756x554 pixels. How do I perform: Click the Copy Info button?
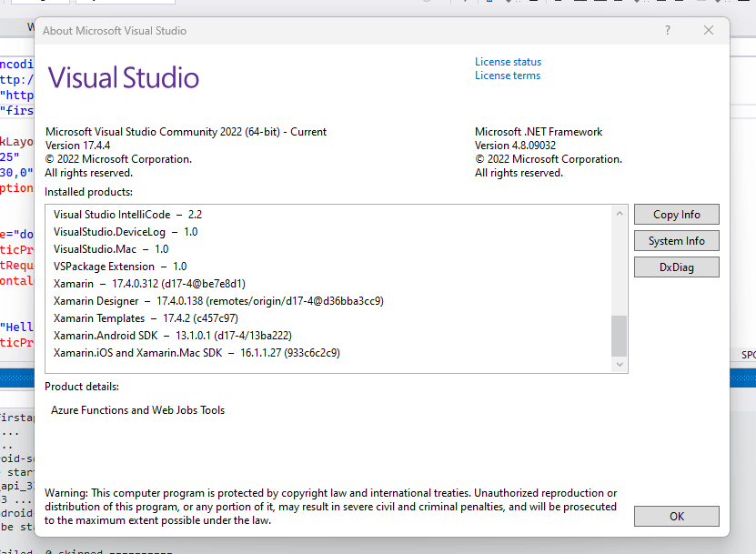(x=677, y=215)
